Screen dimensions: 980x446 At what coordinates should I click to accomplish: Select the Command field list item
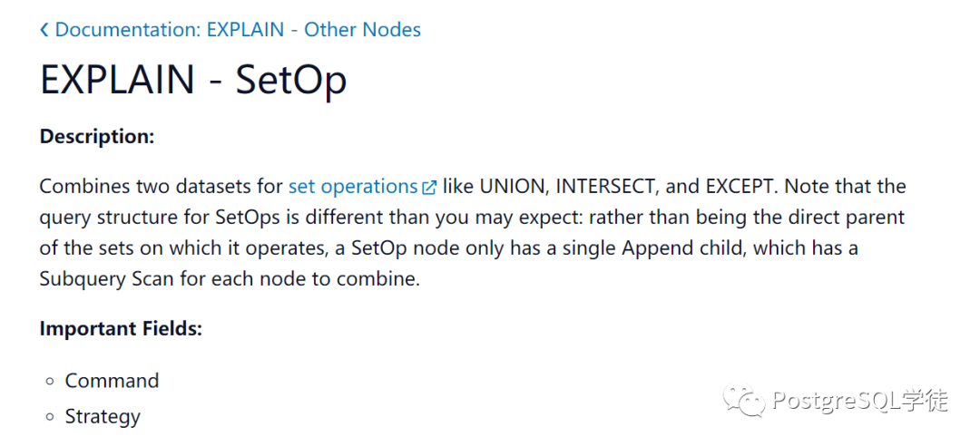(112, 381)
